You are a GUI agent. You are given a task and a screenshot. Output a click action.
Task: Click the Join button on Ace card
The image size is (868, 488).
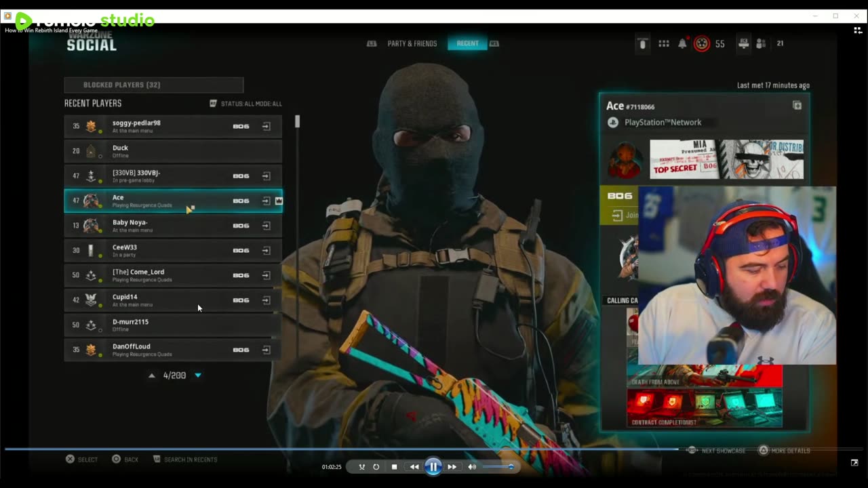[625, 216]
